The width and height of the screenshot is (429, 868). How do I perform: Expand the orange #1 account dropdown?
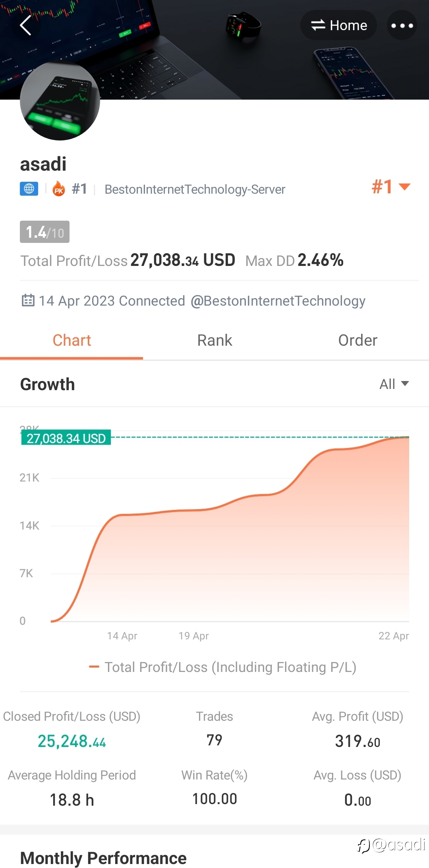391,187
